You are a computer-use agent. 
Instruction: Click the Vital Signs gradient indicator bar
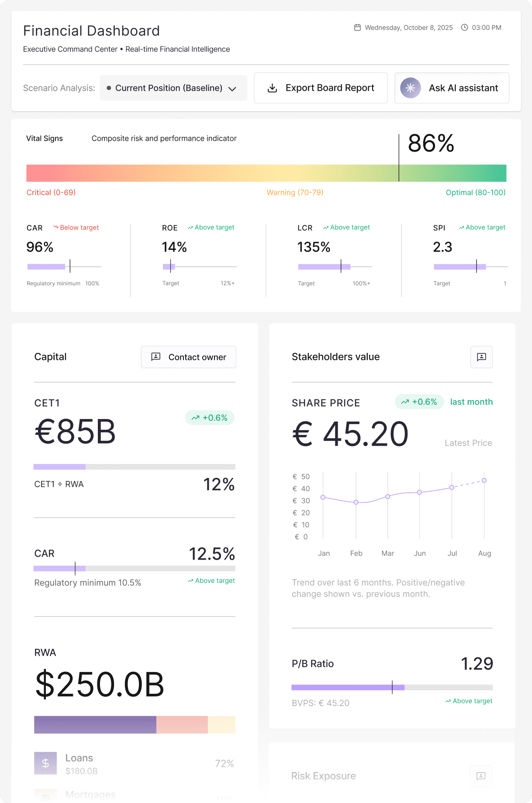(266, 173)
